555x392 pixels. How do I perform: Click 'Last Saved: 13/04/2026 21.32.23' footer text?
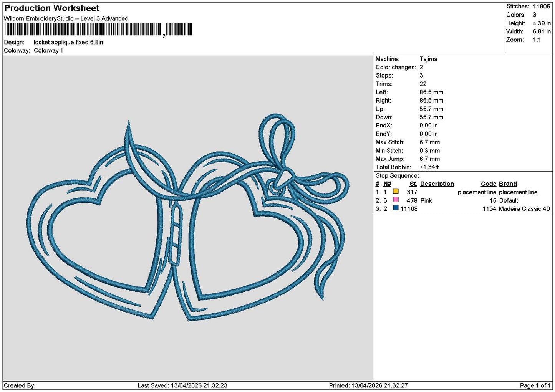(182, 385)
